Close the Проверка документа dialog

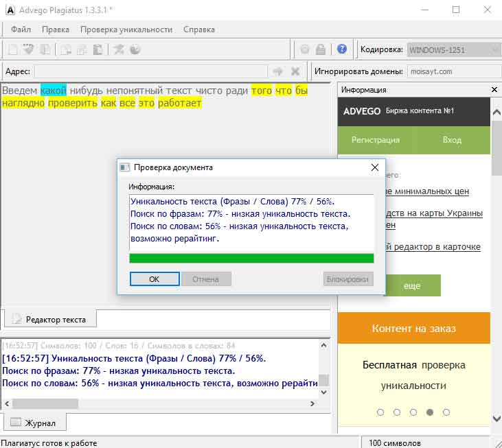click(x=374, y=167)
